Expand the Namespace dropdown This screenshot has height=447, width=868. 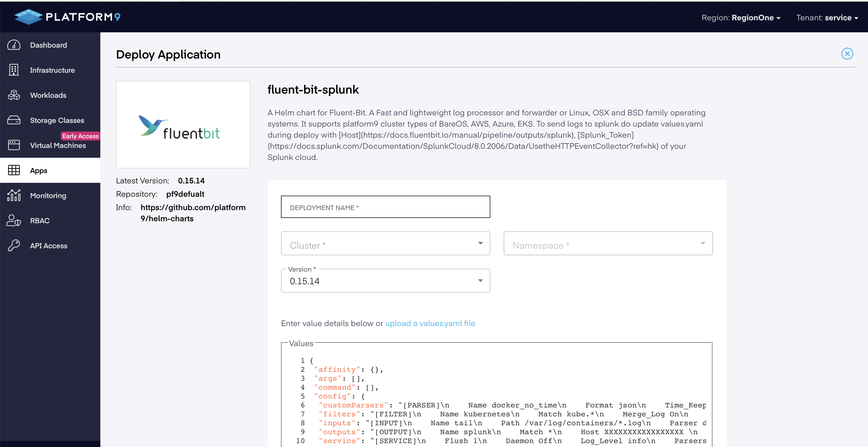(608, 244)
